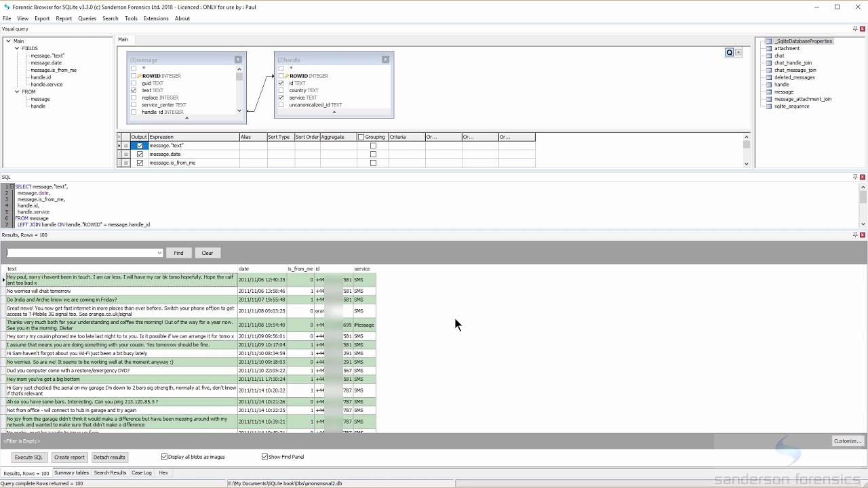
Task: Click Detach results button
Action: [109, 457]
